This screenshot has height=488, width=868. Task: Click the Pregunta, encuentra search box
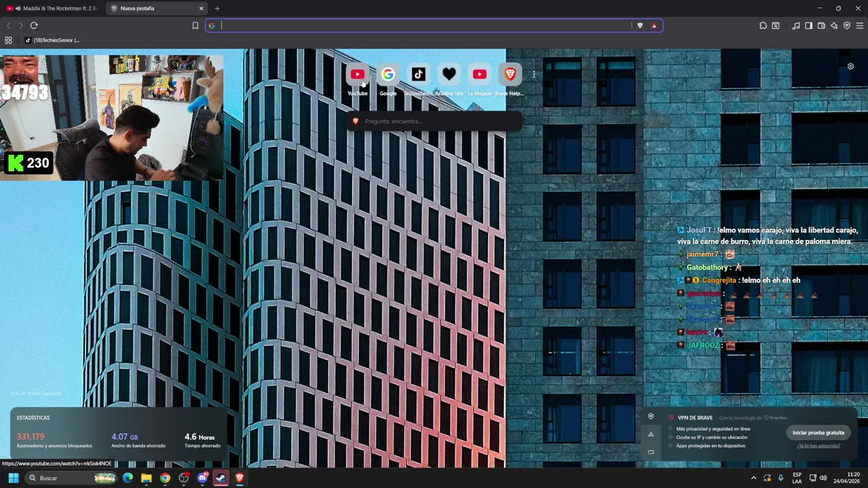click(x=434, y=121)
